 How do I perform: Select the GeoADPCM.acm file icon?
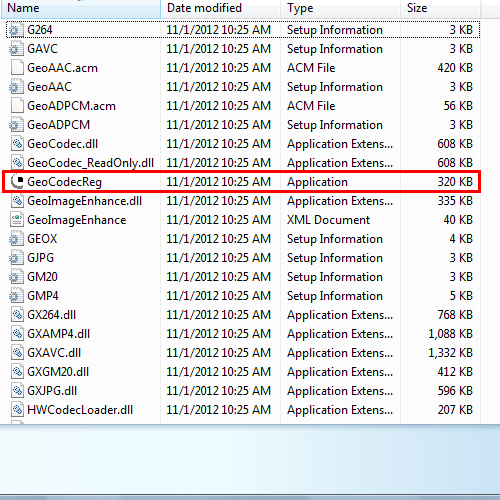click(17, 106)
